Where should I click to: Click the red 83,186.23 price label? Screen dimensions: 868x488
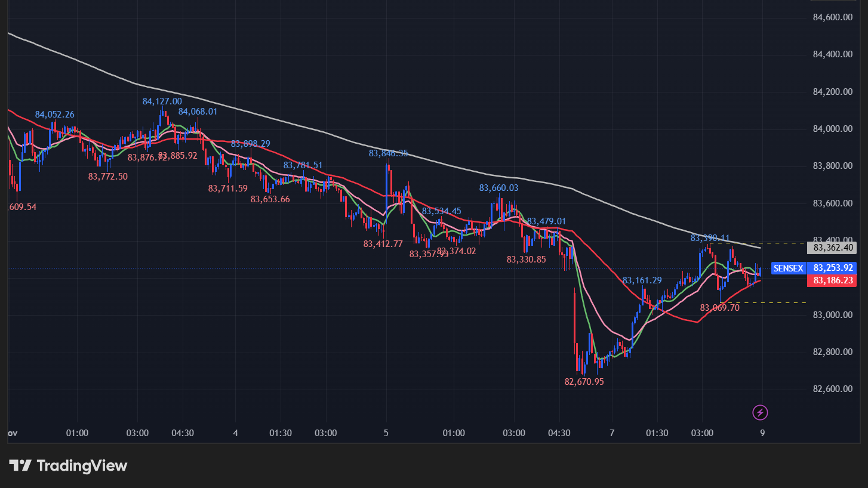tap(834, 280)
